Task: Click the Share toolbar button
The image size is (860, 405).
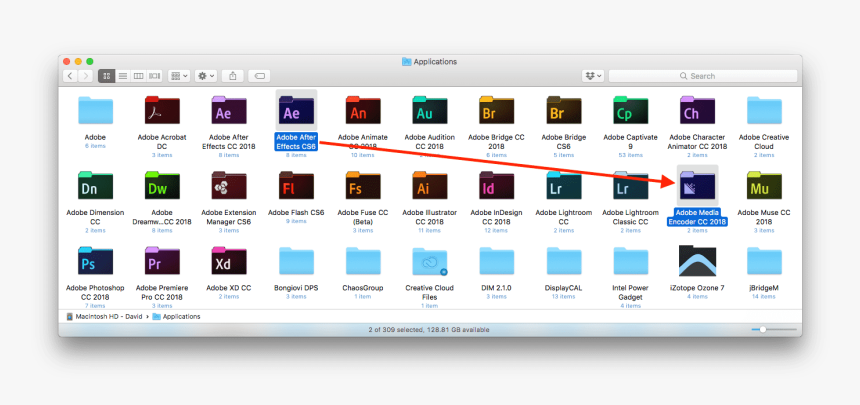Action: [x=233, y=76]
